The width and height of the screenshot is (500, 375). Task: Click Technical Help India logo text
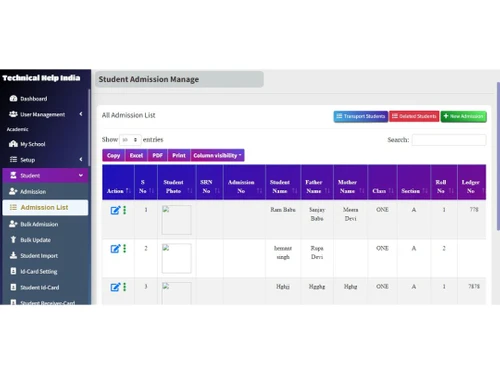[x=41, y=78]
